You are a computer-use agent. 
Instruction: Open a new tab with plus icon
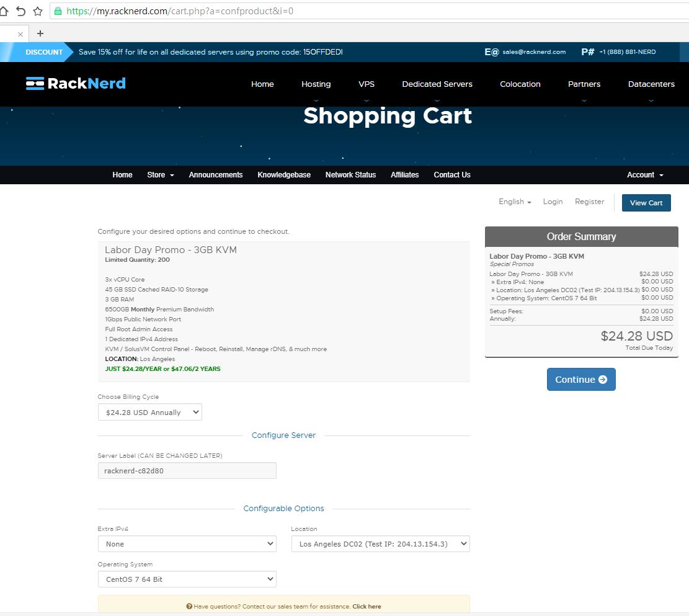(x=40, y=33)
